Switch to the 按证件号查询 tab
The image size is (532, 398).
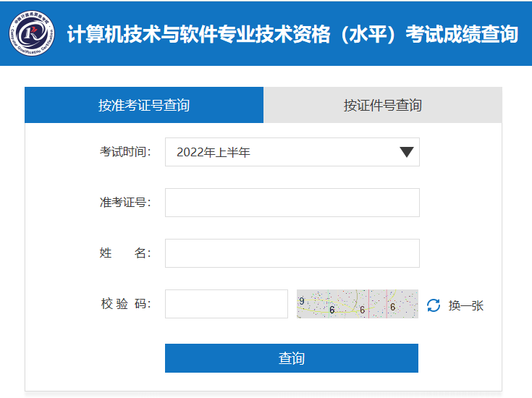pyautogui.click(x=382, y=106)
